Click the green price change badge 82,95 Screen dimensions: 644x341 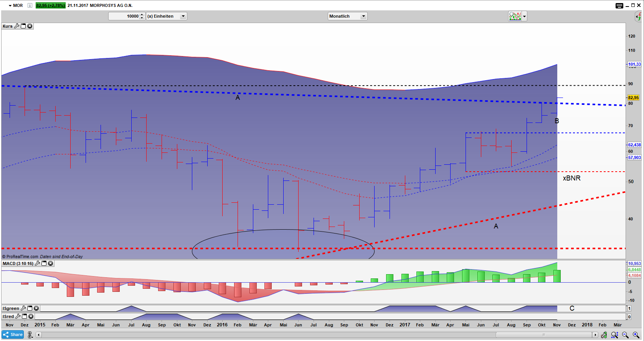pos(51,5)
